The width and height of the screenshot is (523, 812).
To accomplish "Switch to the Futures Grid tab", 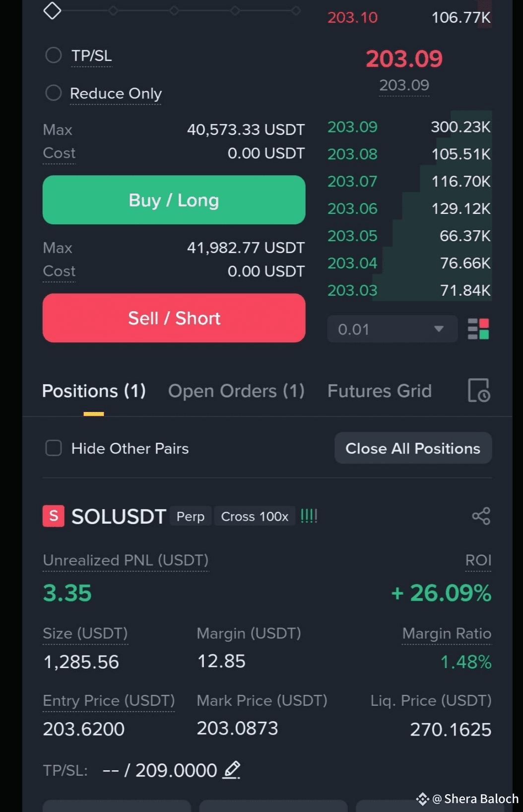I will pyautogui.click(x=380, y=391).
